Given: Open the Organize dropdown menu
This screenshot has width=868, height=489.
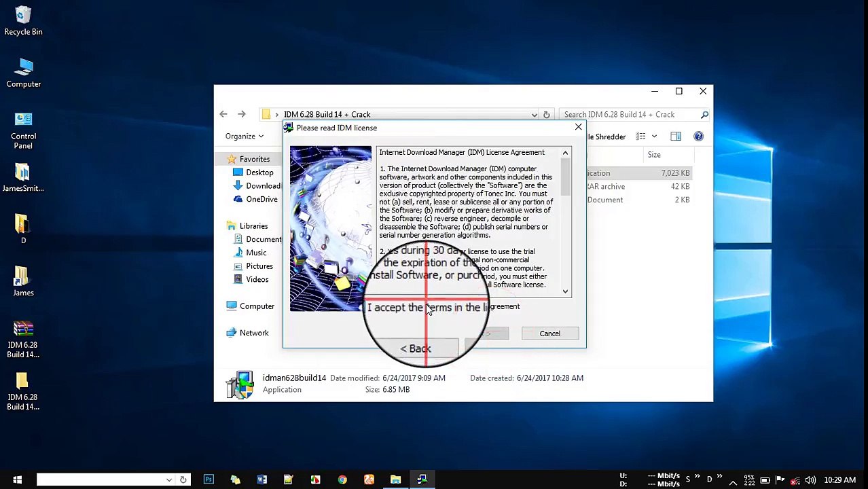Looking at the screenshot, I should click(245, 137).
